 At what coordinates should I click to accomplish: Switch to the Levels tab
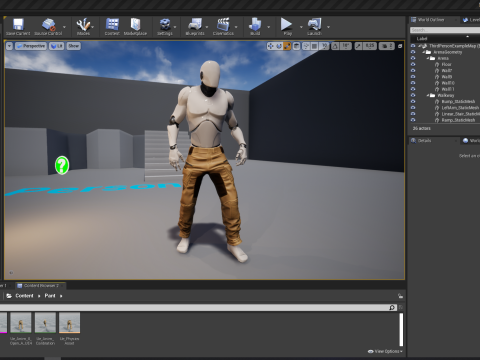pyautogui.click(x=471, y=20)
